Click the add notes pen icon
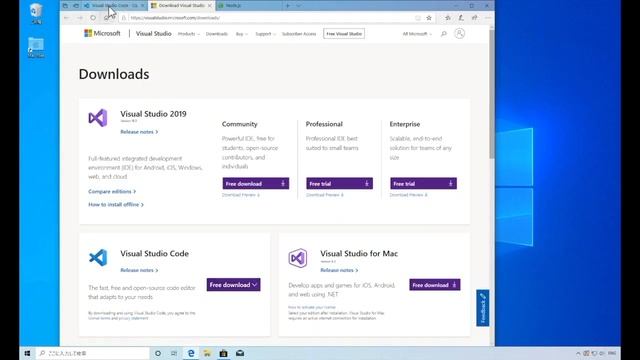 click(x=461, y=18)
